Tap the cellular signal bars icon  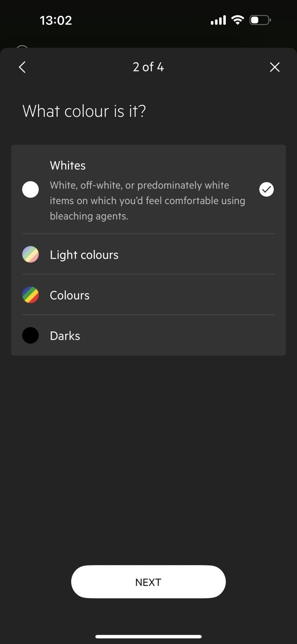(218, 20)
